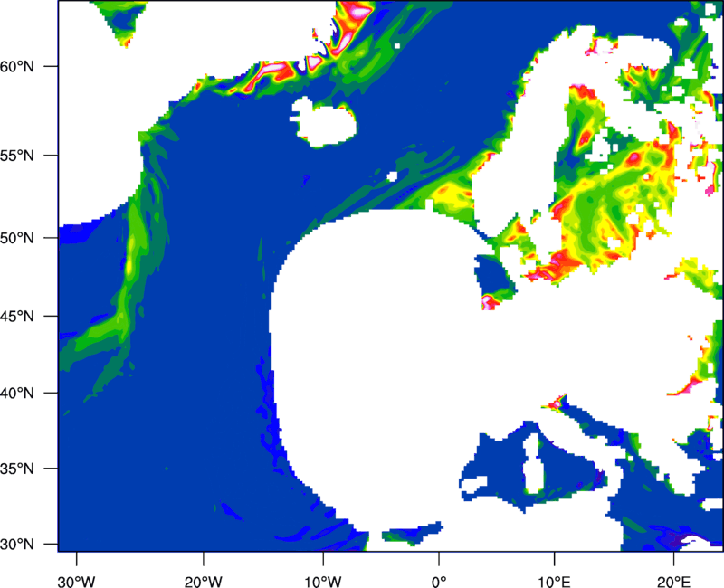Click the 10°E longitude label
724x588 pixels.
pos(555,582)
